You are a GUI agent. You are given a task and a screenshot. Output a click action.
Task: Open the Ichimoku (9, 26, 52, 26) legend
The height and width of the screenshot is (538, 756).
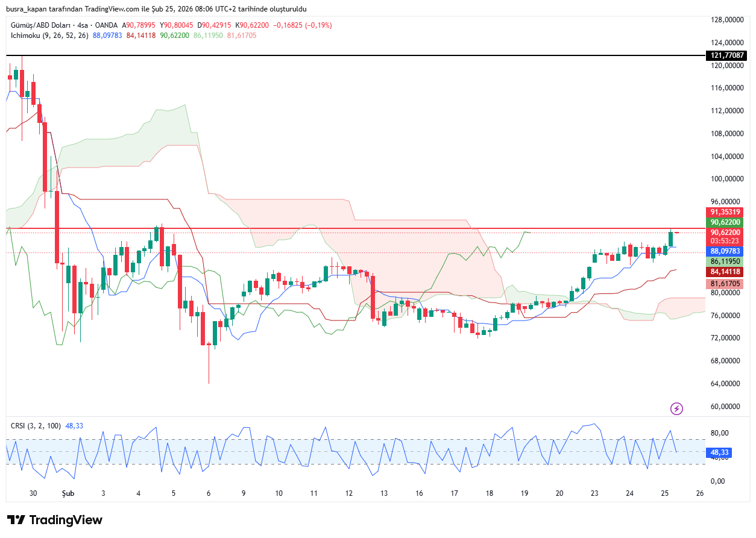click(49, 36)
